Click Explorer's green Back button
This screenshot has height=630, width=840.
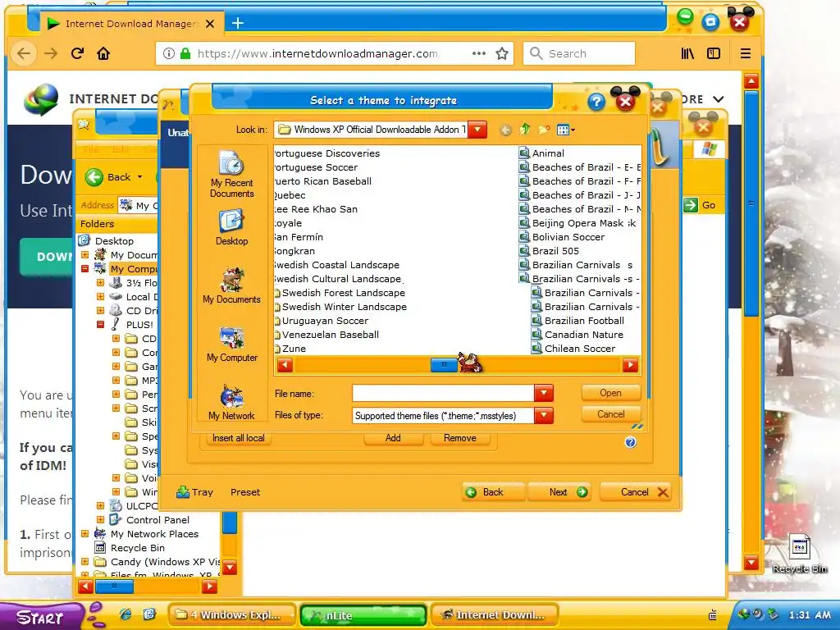tap(113, 177)
